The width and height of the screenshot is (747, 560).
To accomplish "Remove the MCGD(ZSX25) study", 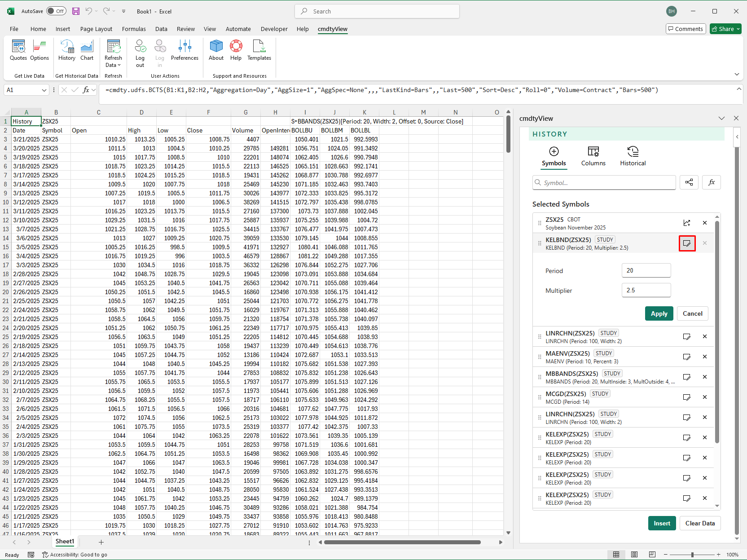I will 705,397.
